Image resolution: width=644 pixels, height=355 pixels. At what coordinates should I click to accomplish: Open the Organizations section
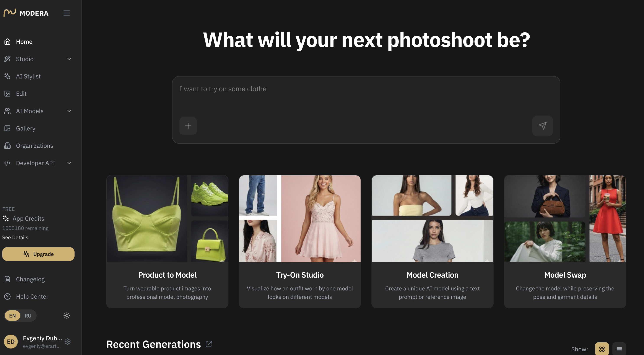(x=34, y=145)
